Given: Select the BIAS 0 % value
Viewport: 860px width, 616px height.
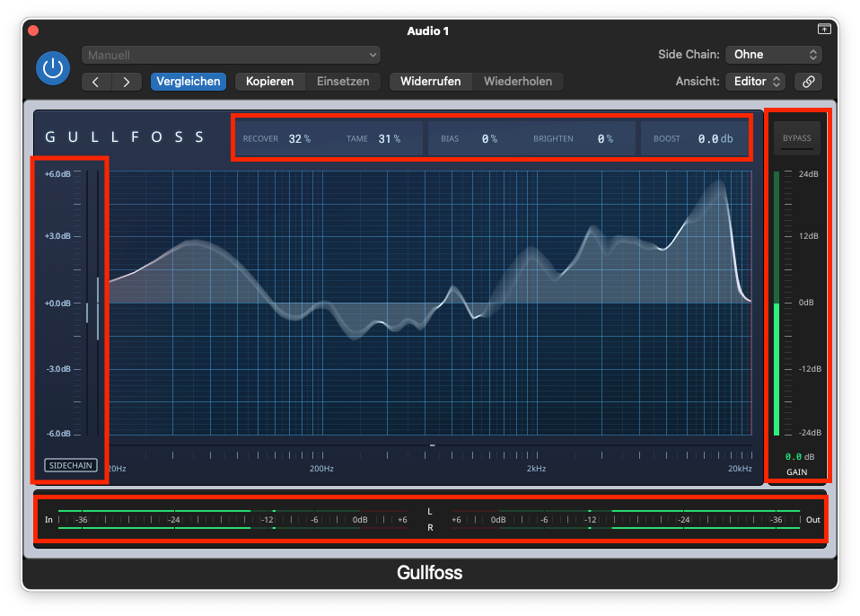Looking at the screenshot, I should coord(489,139).
